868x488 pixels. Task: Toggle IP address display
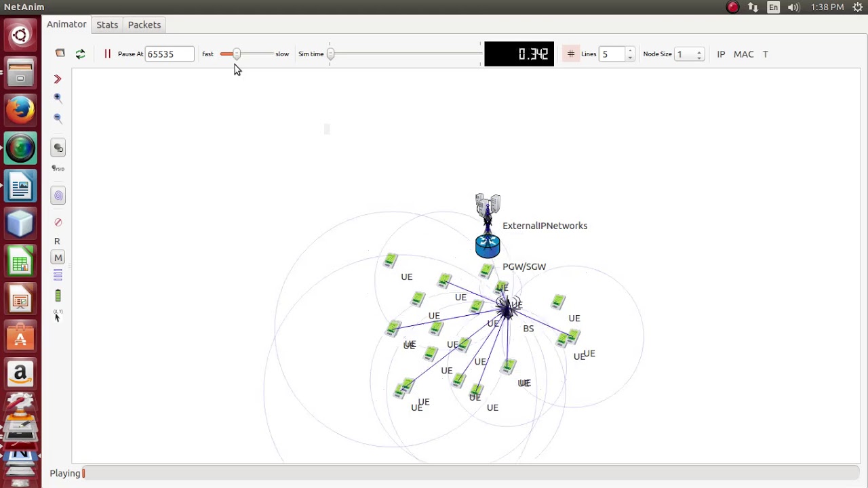pos(721,54)
